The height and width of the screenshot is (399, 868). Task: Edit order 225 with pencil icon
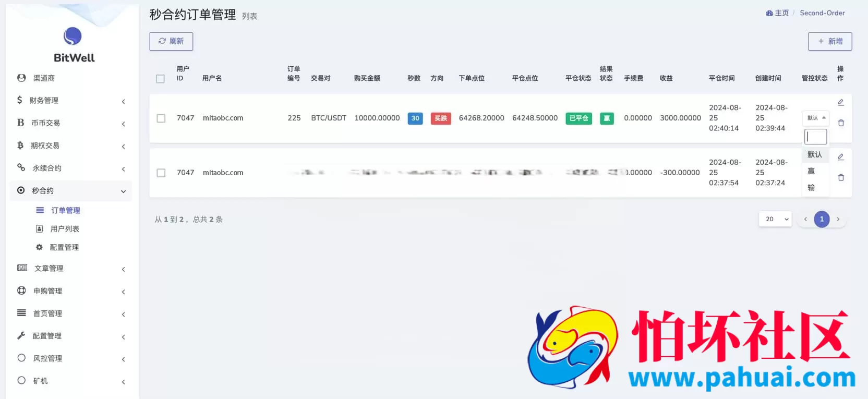(840, 102)
